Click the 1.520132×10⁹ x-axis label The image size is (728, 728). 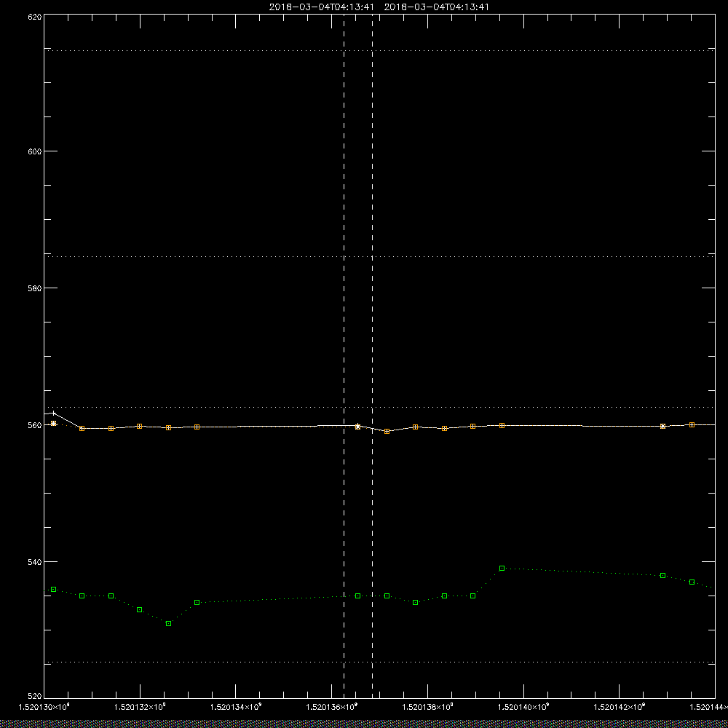click(141, 707)
